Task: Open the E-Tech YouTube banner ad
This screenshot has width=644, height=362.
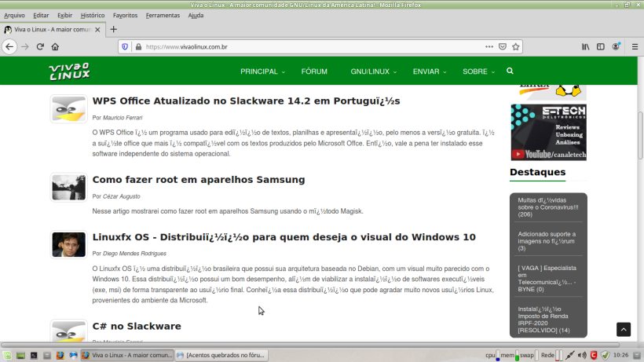Action: click(548, 132)
